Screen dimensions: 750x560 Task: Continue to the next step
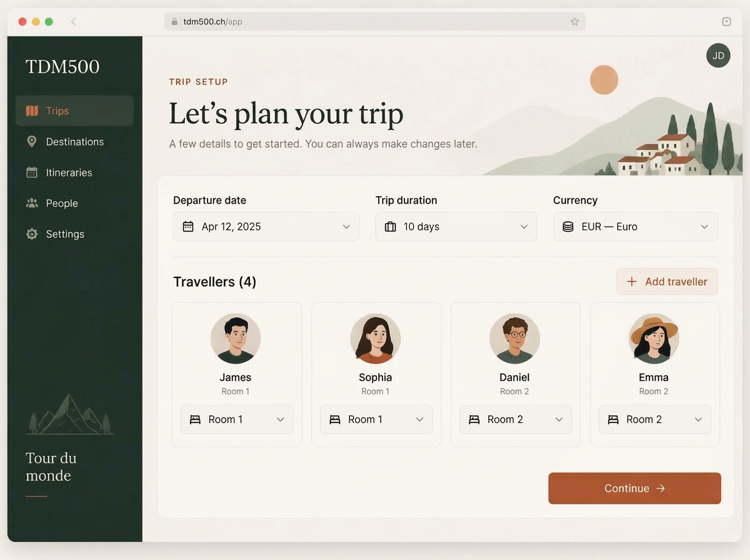(634, 488)
